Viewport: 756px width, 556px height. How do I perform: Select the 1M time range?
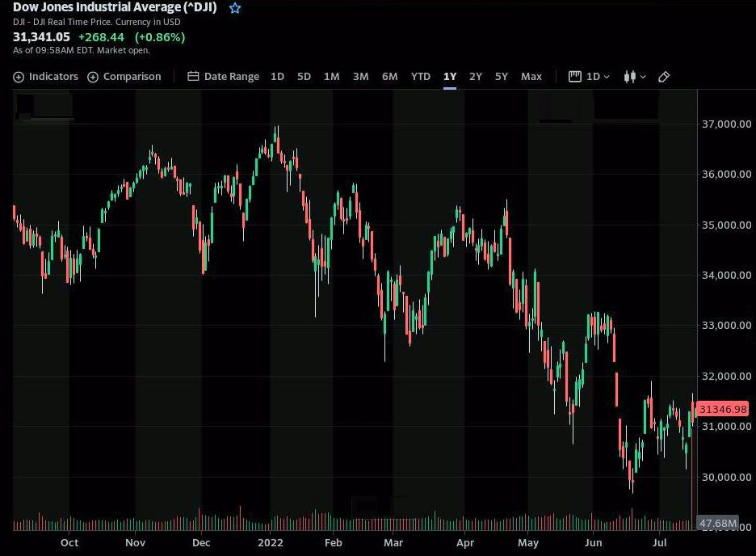331,77
